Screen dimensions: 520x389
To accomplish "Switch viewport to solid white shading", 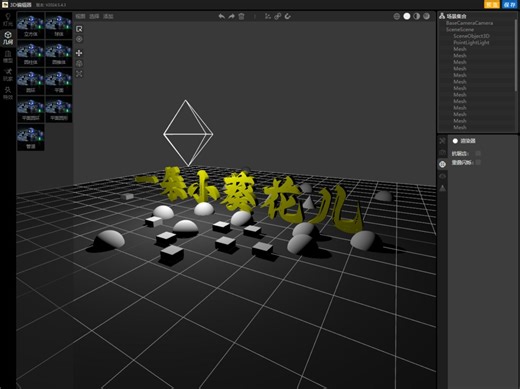I will point(407,16).
